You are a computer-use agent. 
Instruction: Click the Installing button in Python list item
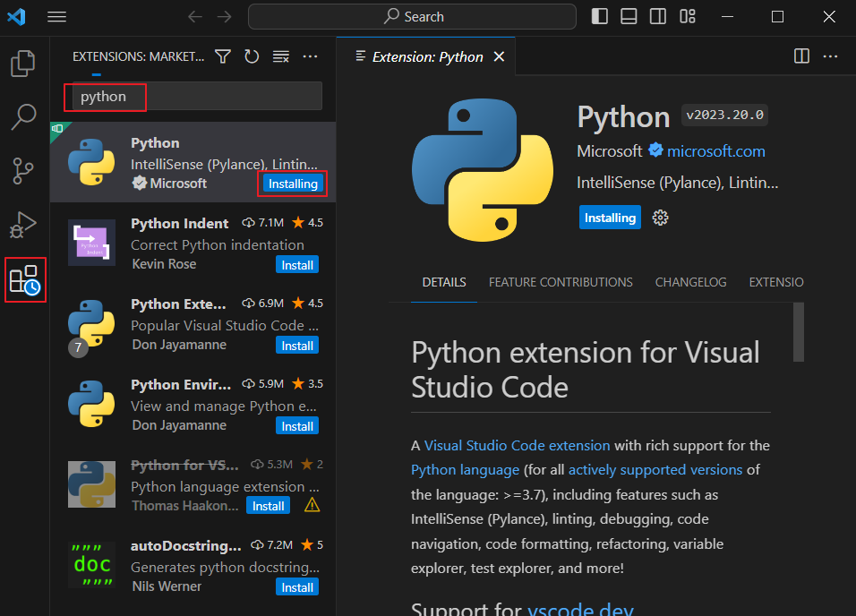coord(293,184)
